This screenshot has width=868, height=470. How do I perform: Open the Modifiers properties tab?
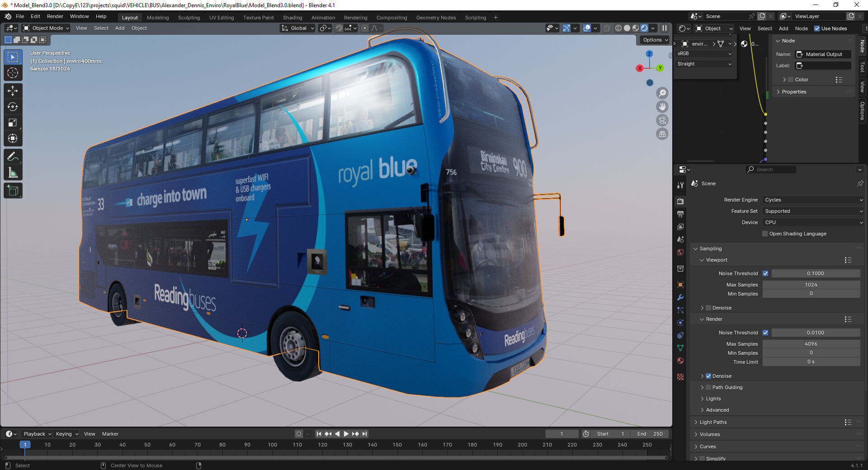[x=680, y=297]
